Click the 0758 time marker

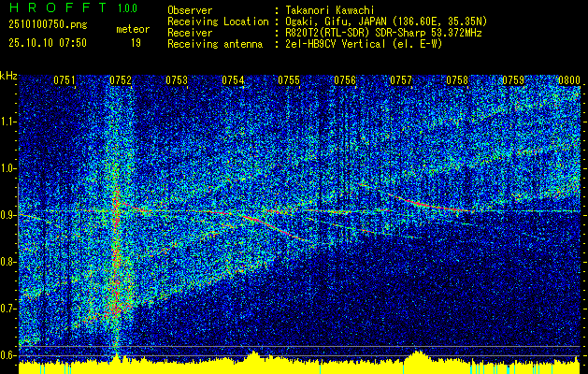pyautogui.click(x=457, y=79)
